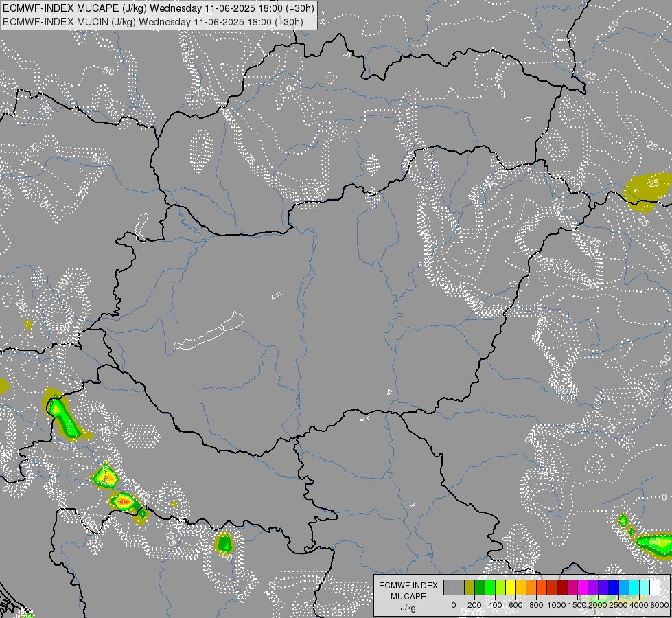Click the legend value 1500

point(577,605)
